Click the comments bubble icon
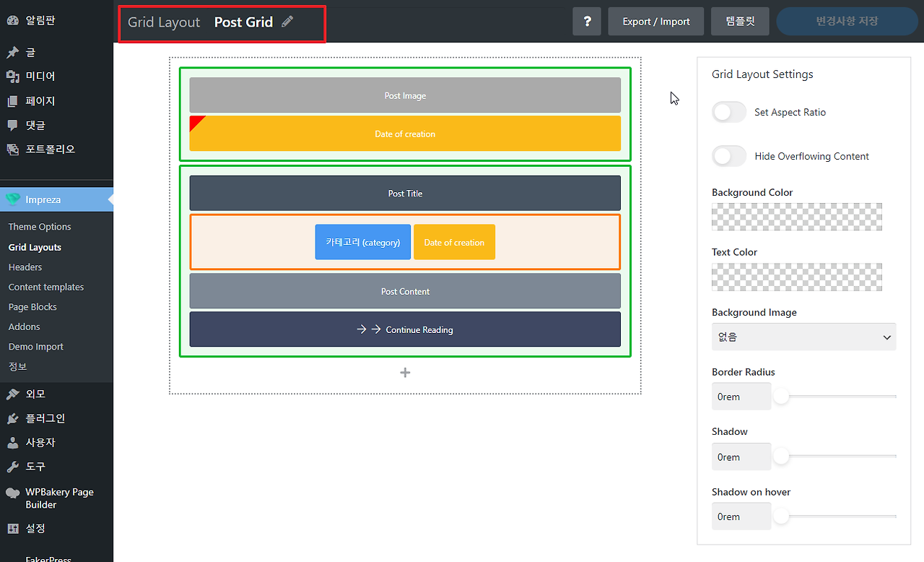 pyautogui.click(x=13, y=126)
